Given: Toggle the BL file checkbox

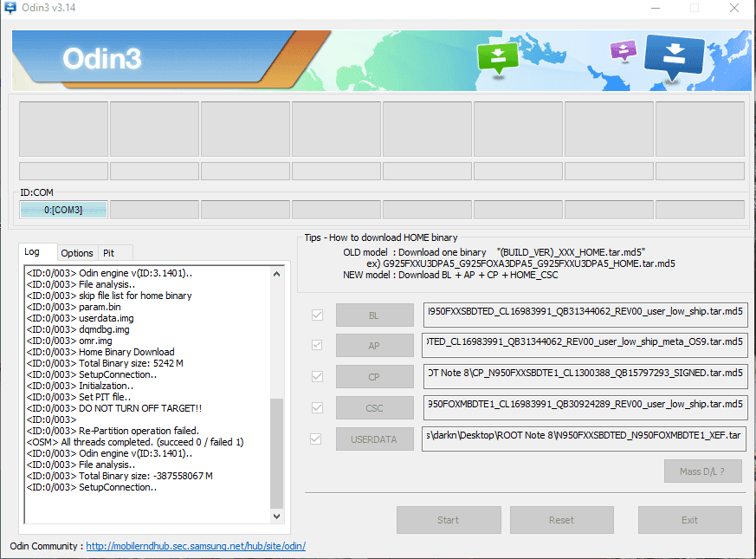Looking at the screenshot, I should [x=317, y=315].
